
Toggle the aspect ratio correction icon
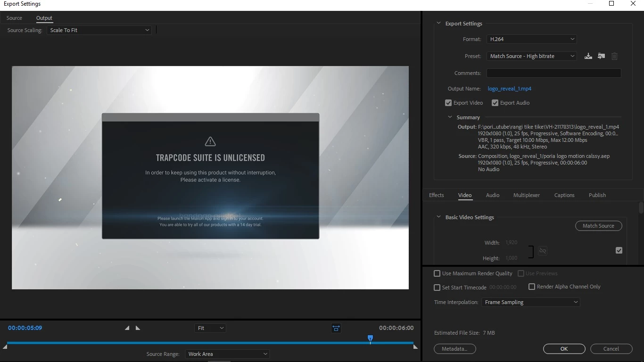coord(336,328)
